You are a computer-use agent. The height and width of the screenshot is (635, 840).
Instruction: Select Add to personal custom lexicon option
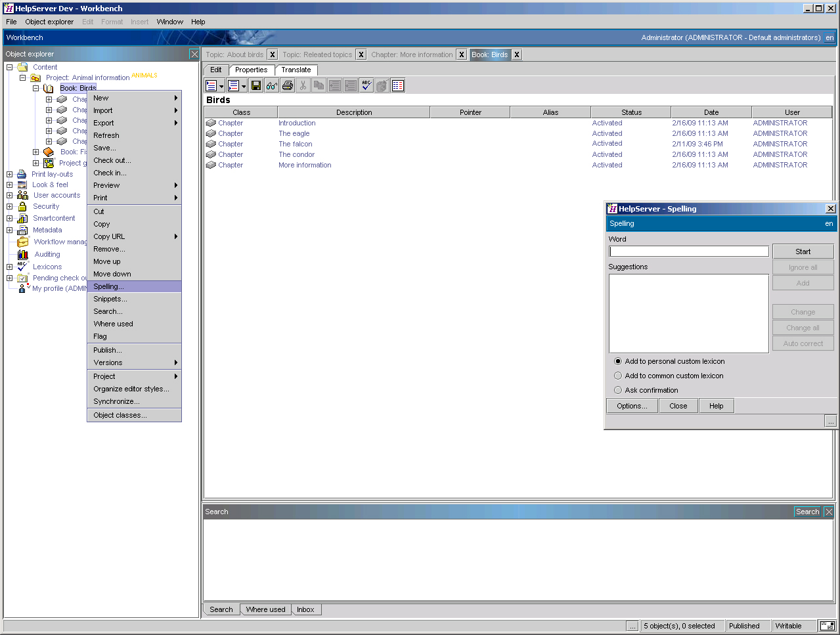coord(618,361)
